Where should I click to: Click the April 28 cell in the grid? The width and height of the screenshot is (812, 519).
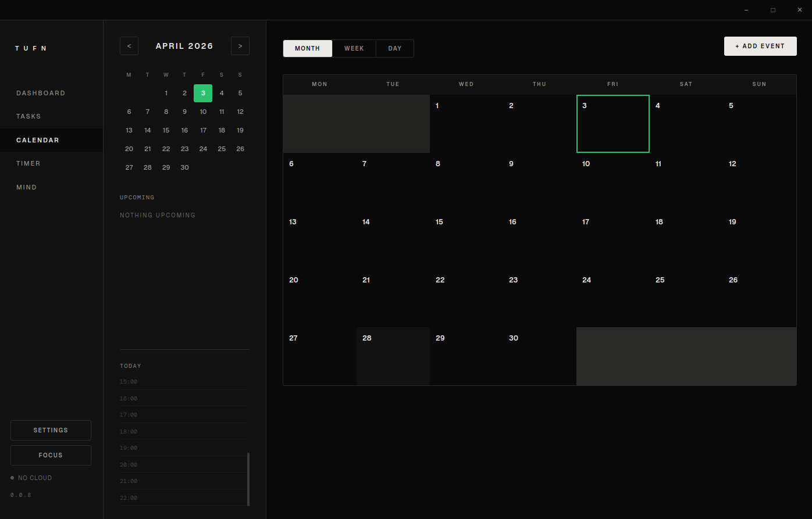(x=393, y=356)
